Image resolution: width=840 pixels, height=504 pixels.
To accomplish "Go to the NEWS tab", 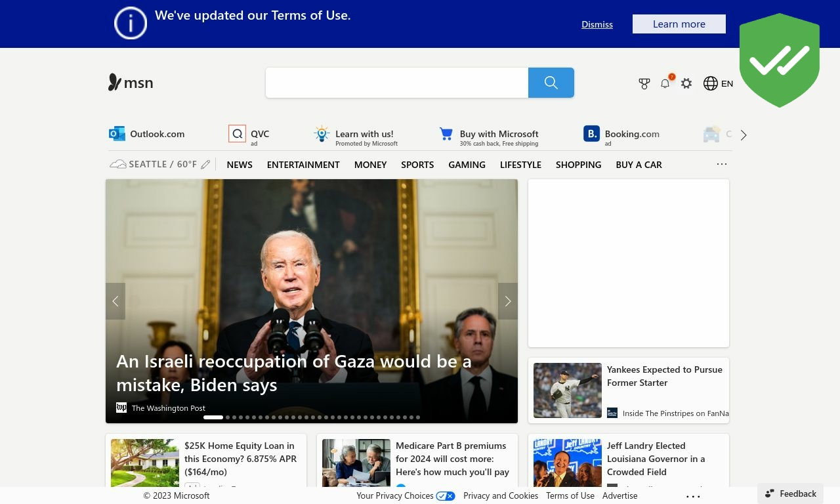I will [x=240, y=165].
